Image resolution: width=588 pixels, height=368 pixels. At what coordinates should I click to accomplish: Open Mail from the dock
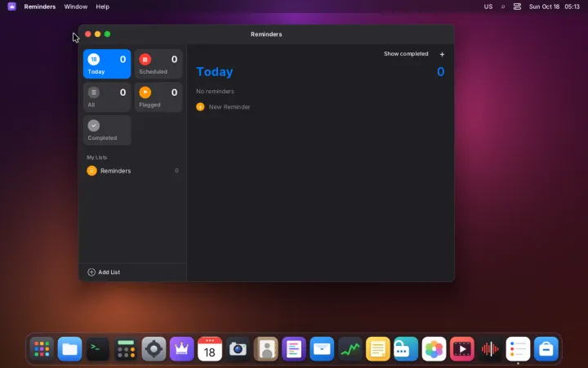coord(322,349)
